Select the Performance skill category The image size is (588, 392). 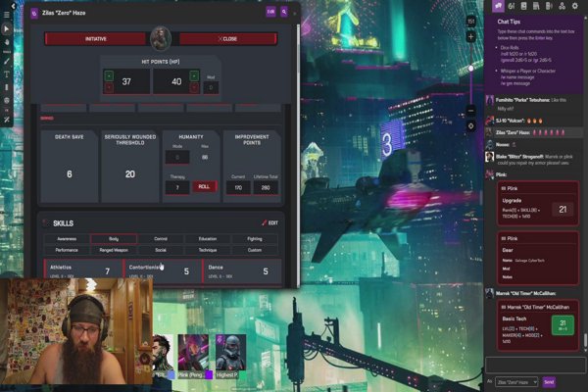click(x=67, y=250)
